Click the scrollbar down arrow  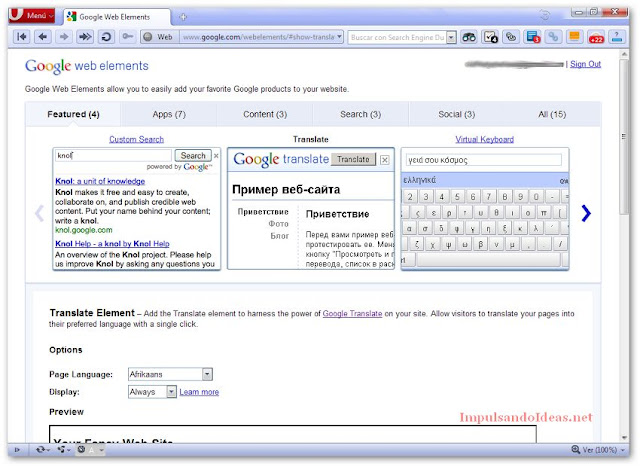[624, 438]
